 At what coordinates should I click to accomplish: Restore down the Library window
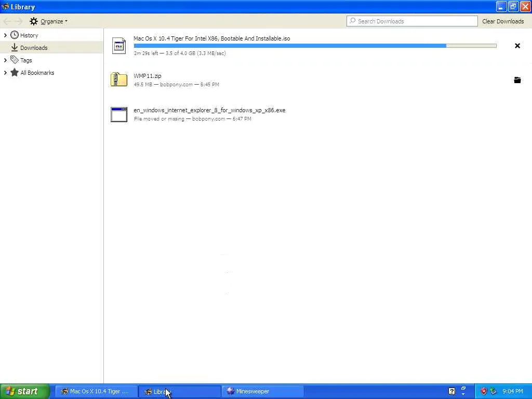pyautogui.click(x=513, y=7)
